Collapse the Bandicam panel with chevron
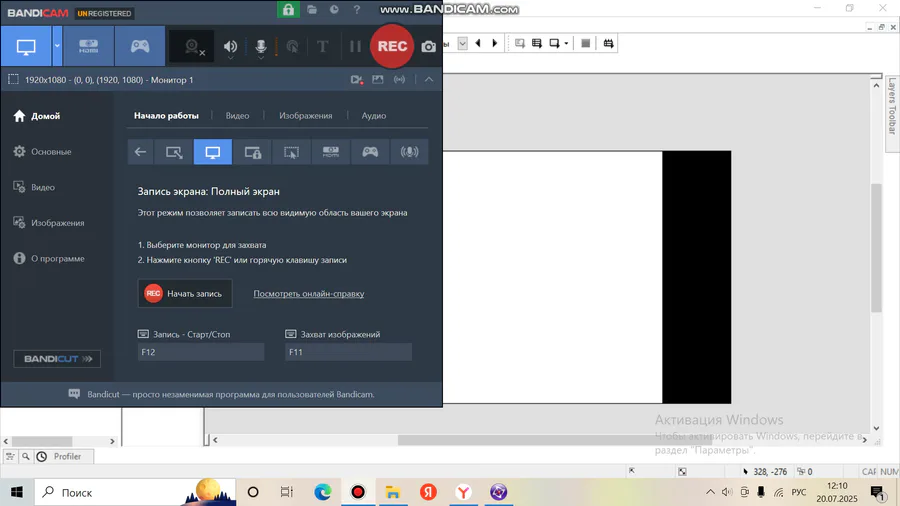 click(429, 80)
